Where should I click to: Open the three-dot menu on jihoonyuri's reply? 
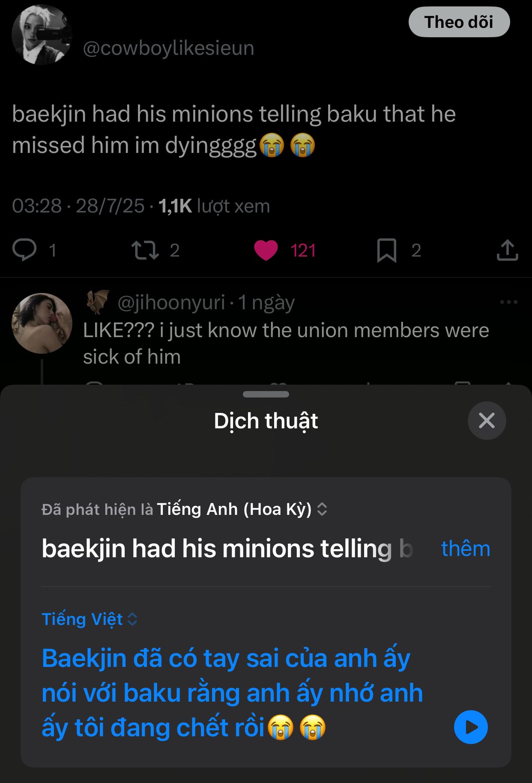tap(508, 302)
